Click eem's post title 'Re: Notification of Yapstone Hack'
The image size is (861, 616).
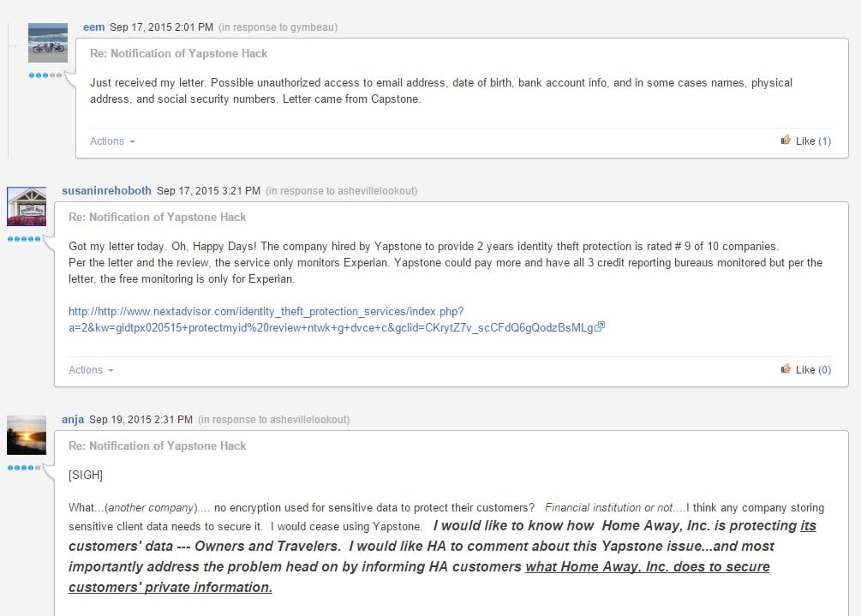click(x=179, y=53)
